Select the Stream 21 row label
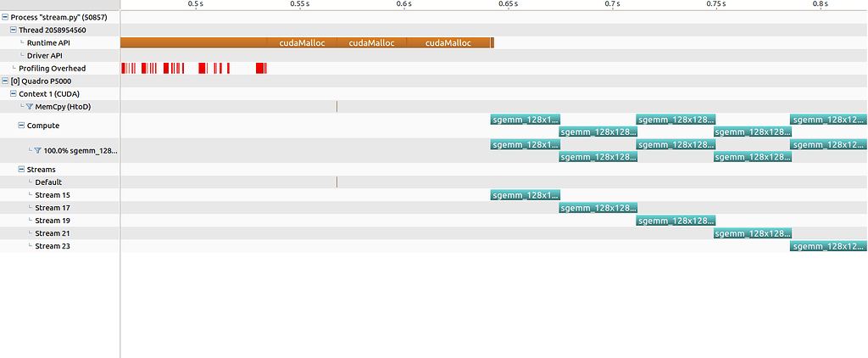This screenshot has width=868, height=358. point(53,233)
